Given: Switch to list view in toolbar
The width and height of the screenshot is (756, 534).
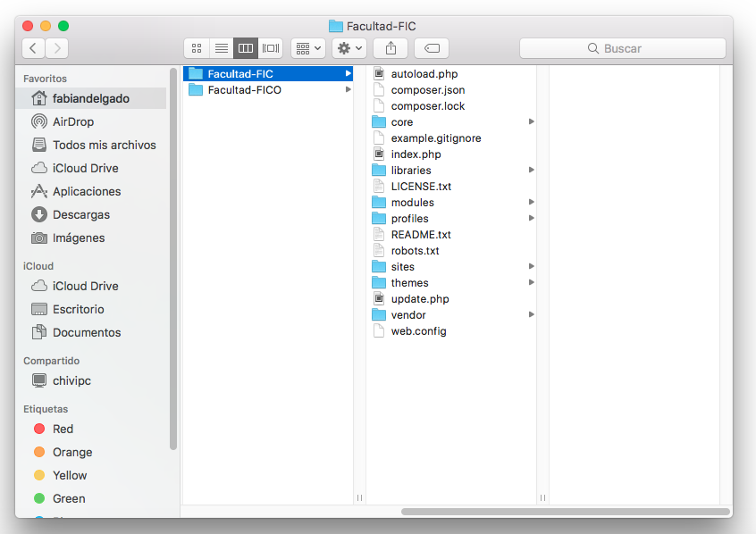Looking at the screenshot, I should pyautogui.click(x=221, y=48).
